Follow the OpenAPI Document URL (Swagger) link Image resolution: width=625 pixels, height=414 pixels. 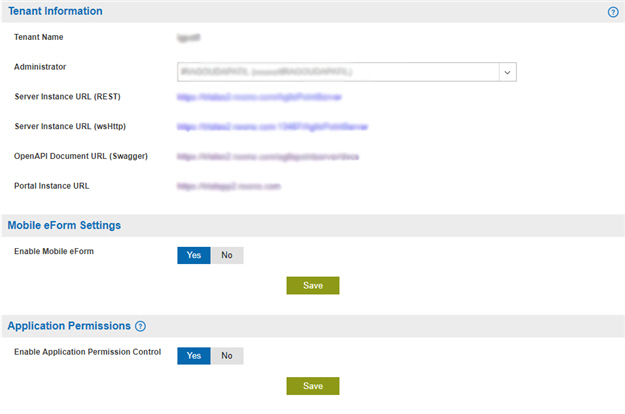click(268, 157)
